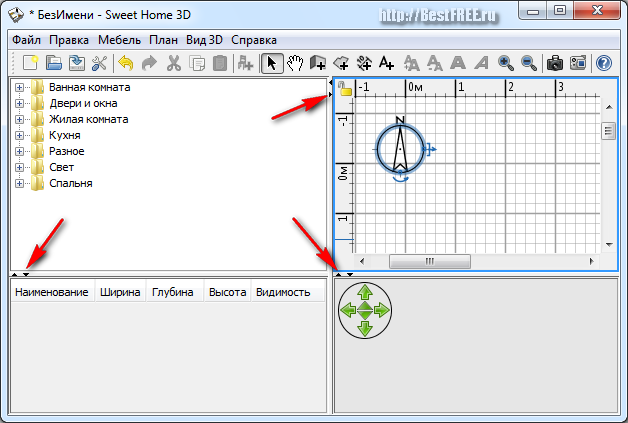Expand the Двери и окна category
The height and width of the screenshot is (423, 628).
point(19,103)
